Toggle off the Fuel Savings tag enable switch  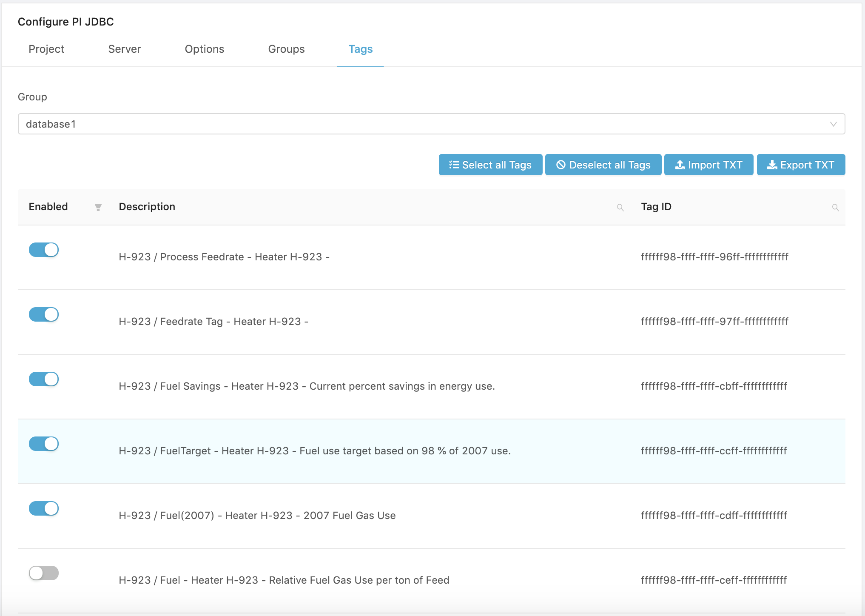(x=43, y=379)
